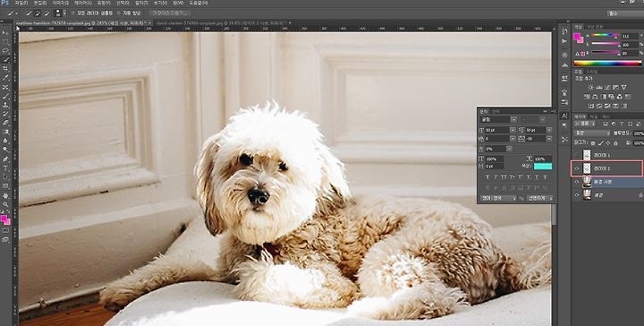Add a Black & White adjustment
Viewport: 644px width, 326px height.
604,97
